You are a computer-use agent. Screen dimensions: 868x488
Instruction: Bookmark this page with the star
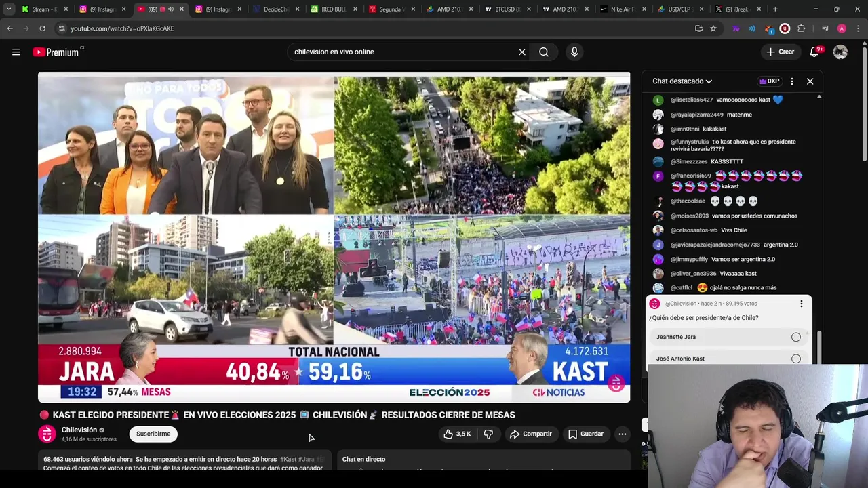pos(713,28)
